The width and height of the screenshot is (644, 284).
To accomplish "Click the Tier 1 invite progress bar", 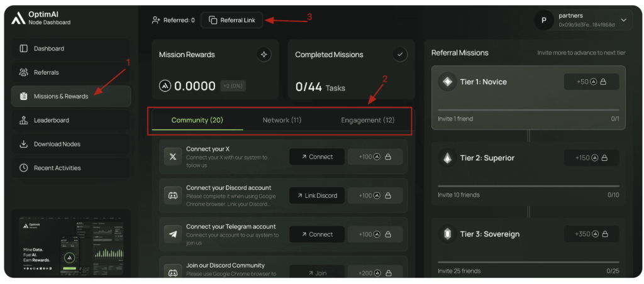I will [528, 110].
